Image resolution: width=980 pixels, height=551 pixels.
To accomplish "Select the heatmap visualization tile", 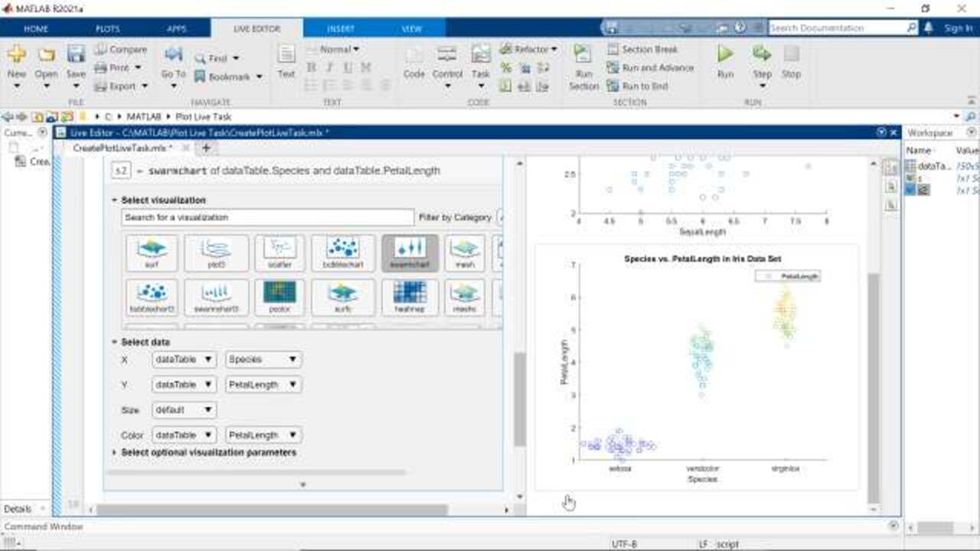I will (410, 296).
